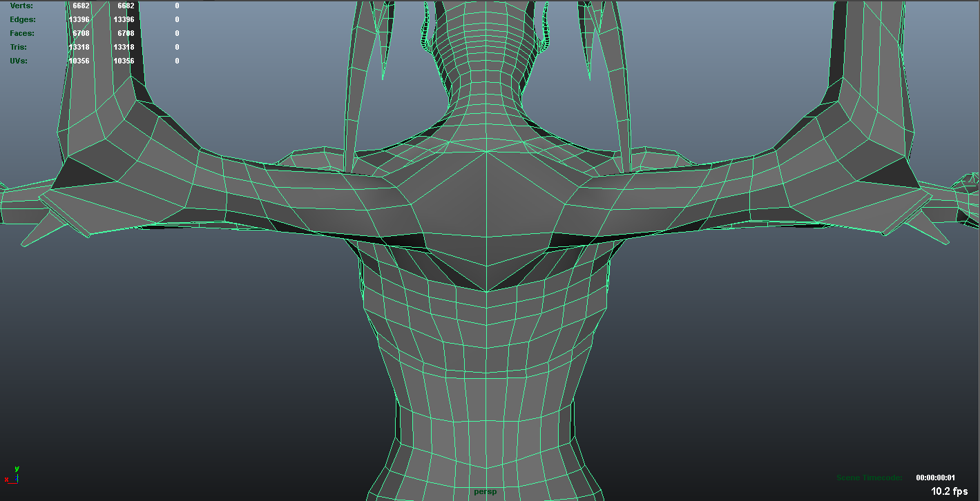
Task: Click the 0 value in the UVs row
Action: coord(177,61)
